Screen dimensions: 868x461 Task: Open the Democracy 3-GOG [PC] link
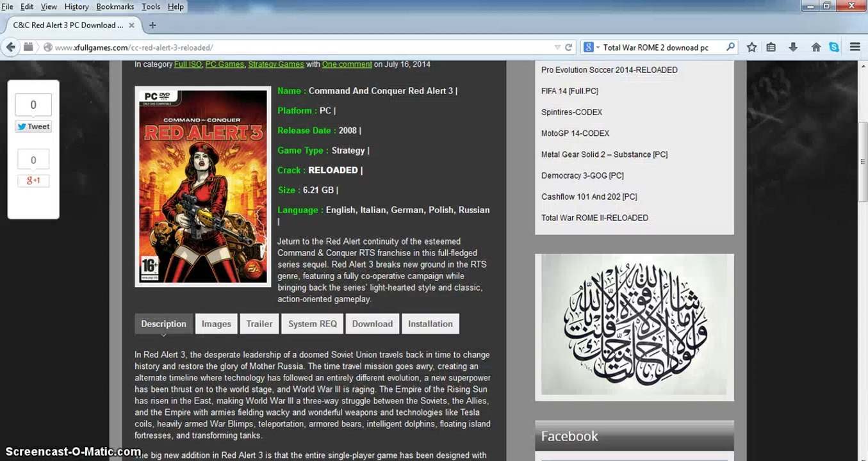click(582, 175)
